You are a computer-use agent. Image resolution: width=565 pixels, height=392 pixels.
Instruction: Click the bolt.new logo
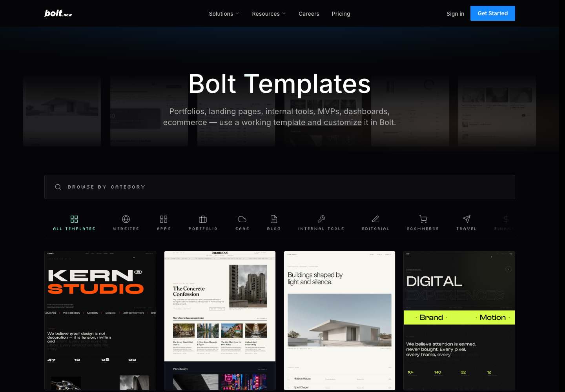coord(58,13)
